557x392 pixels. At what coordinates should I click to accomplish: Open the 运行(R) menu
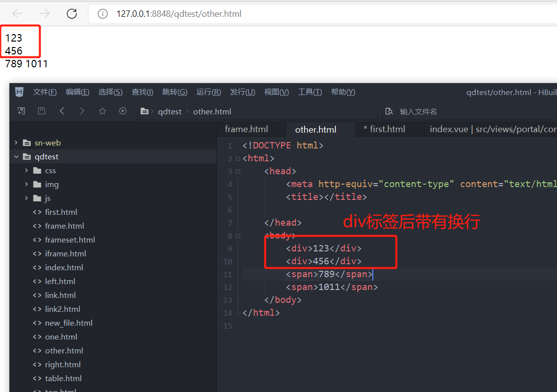(x=208, y=92)
